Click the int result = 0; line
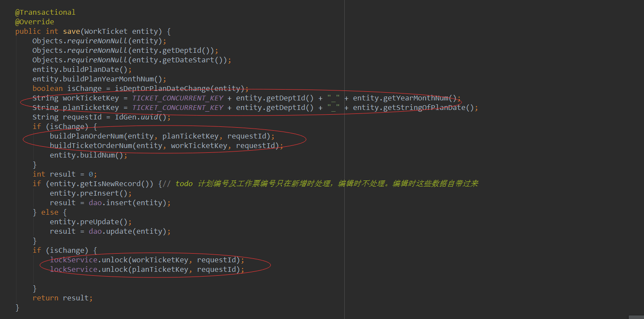The width and height of the screenshot is (644, 319). pos(65,174)
